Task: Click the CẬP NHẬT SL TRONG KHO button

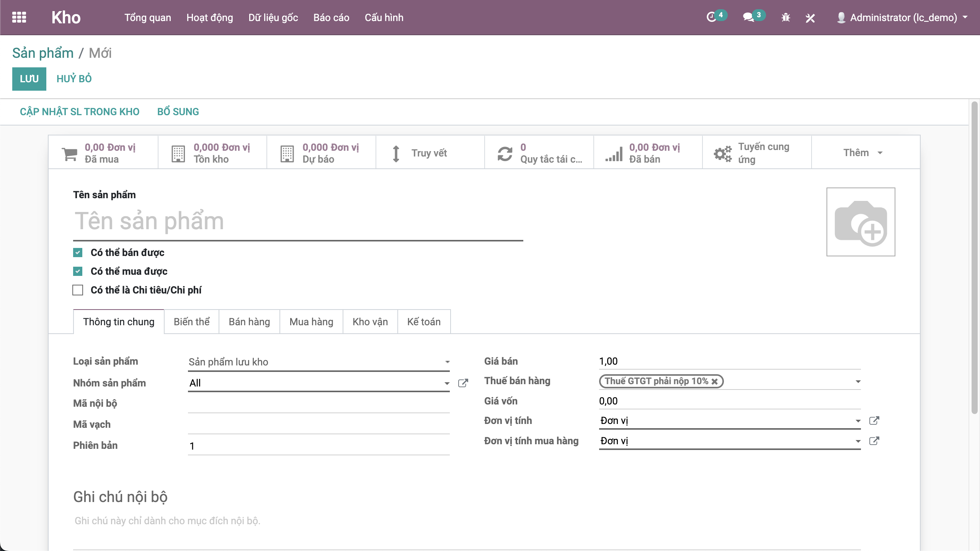Action: (80, 112)
